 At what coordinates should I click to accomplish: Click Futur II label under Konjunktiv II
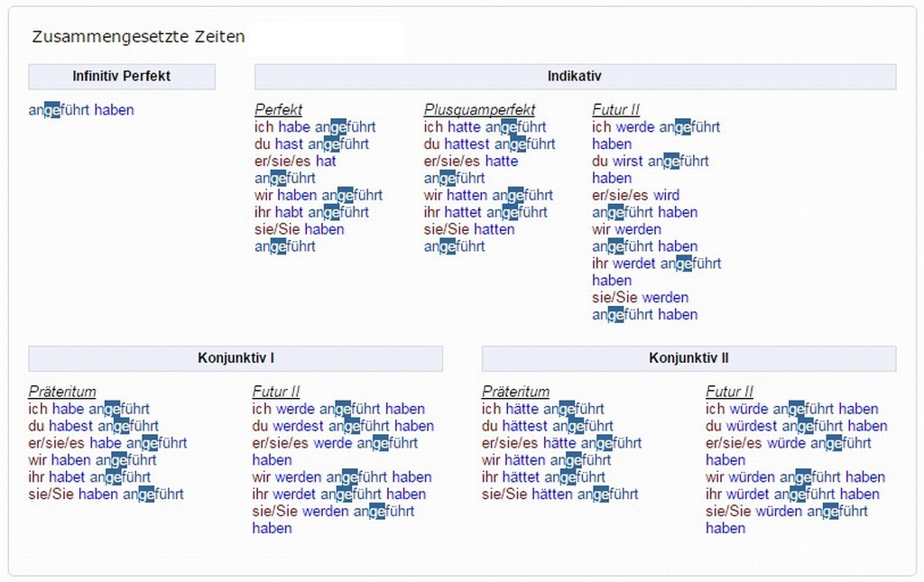(x=729, y=392)
